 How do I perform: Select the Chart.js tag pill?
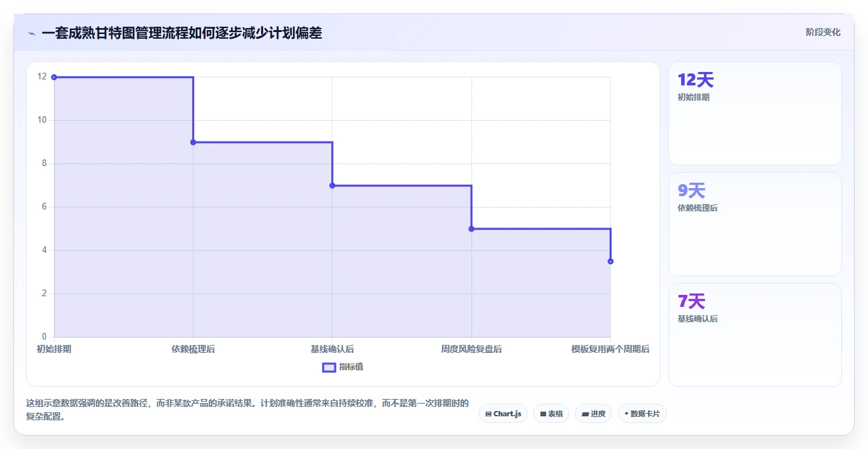[x=503, y=414]
